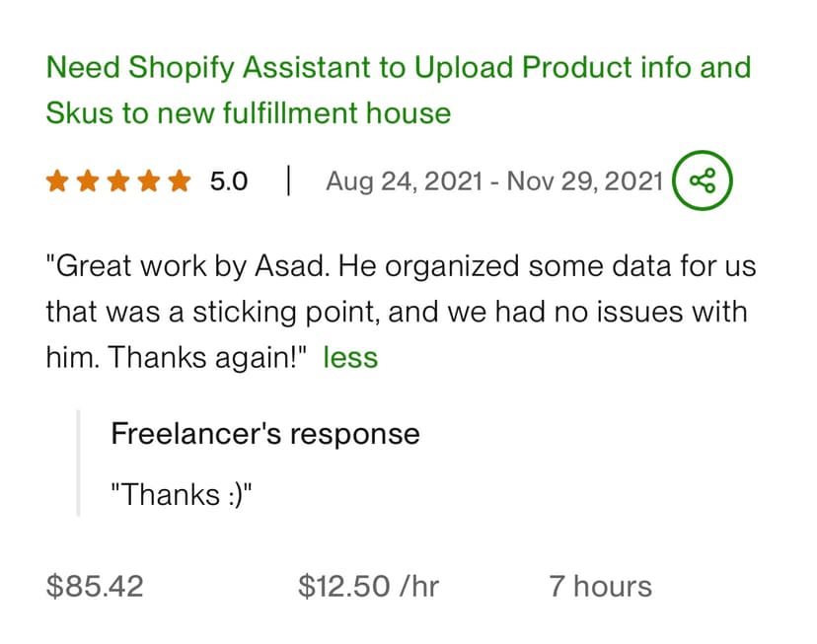Click the "Thanks :)" freelancer reply text
This screenshot has height=644, width=817.
(x=182, y=494)
